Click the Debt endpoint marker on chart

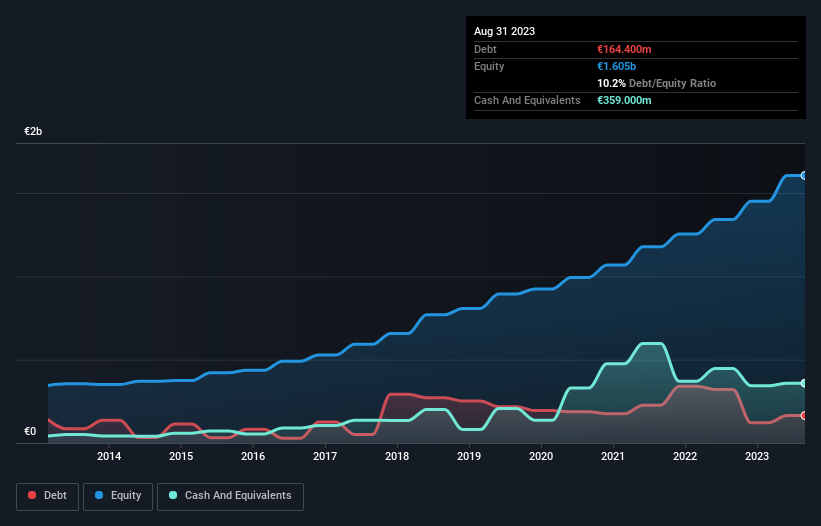804,416
